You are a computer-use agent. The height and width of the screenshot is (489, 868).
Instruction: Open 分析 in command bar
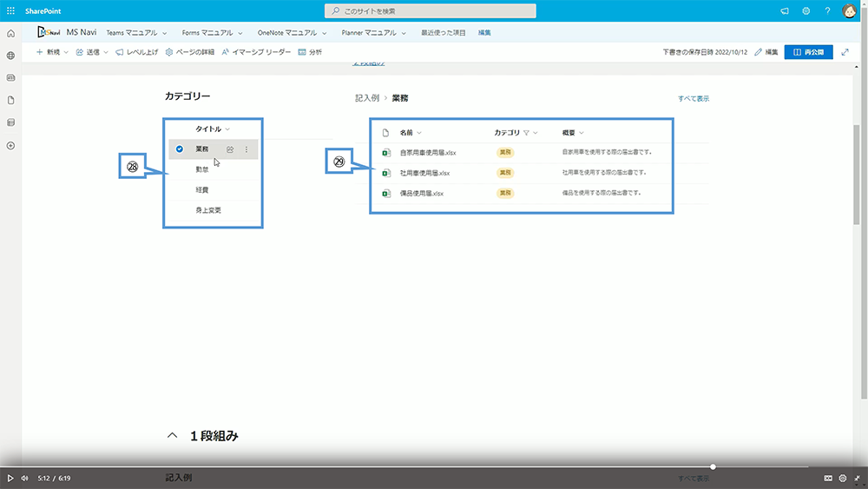(310, 52)
